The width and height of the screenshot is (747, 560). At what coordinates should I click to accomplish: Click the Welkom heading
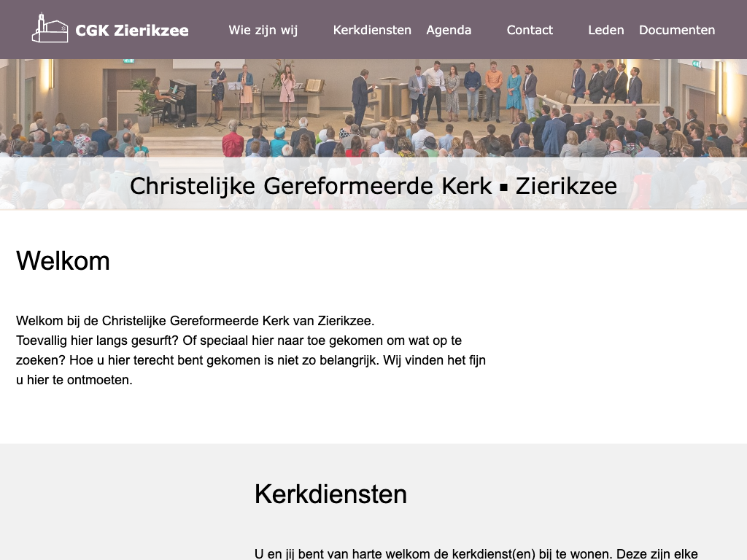(63, 260)
